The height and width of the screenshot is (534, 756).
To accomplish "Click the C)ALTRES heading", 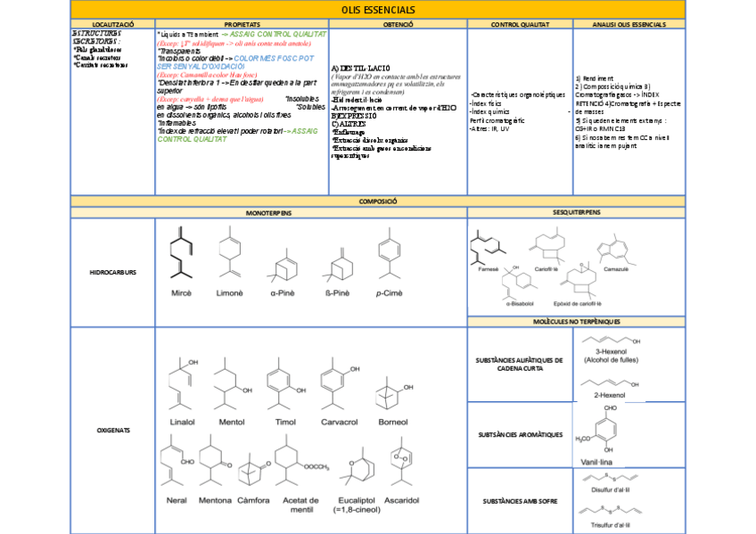I will [349, 124].
